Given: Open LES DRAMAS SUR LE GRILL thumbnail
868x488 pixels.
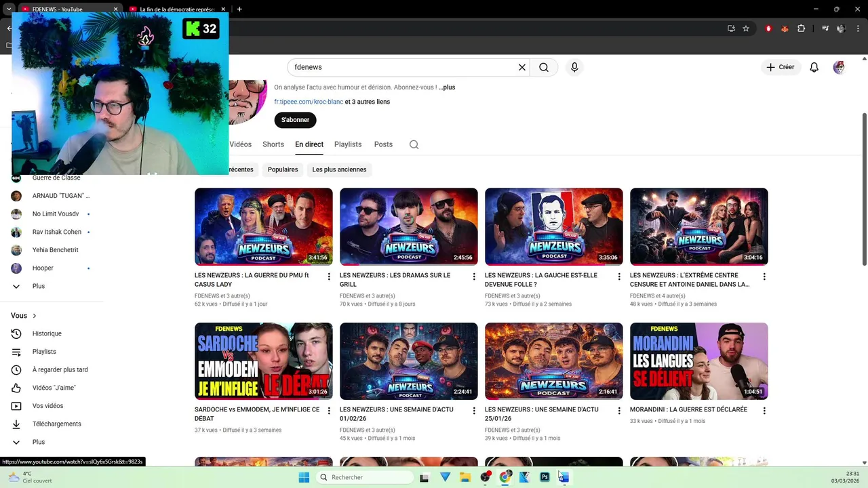Looking at the screenshot, I should (x=409, y=226).
